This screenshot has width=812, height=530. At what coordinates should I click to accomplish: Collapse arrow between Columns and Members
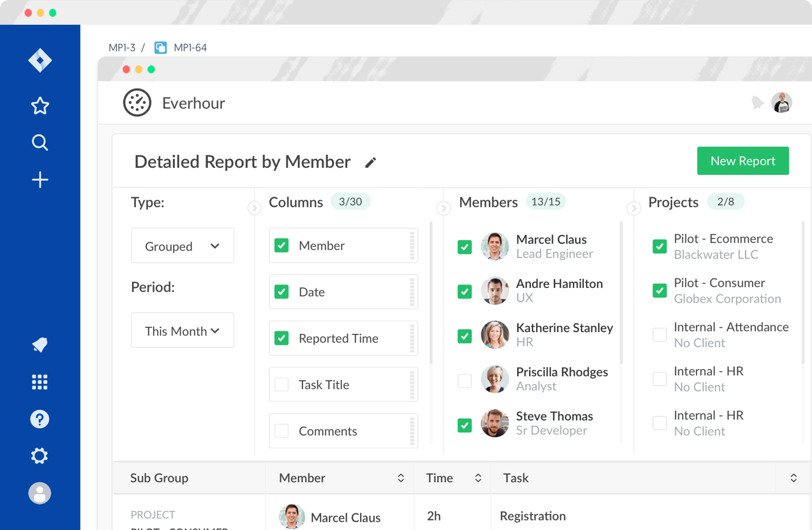[x=444, y=208]
